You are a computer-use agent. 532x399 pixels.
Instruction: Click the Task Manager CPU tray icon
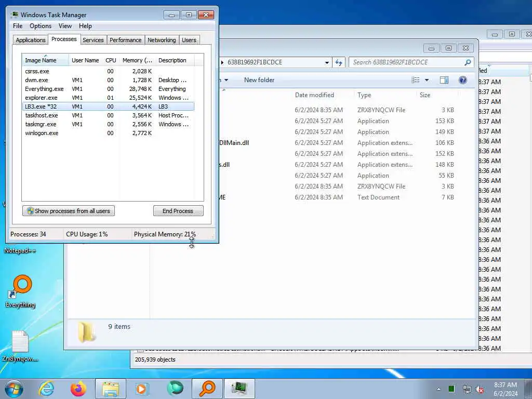tap(451, 389)
